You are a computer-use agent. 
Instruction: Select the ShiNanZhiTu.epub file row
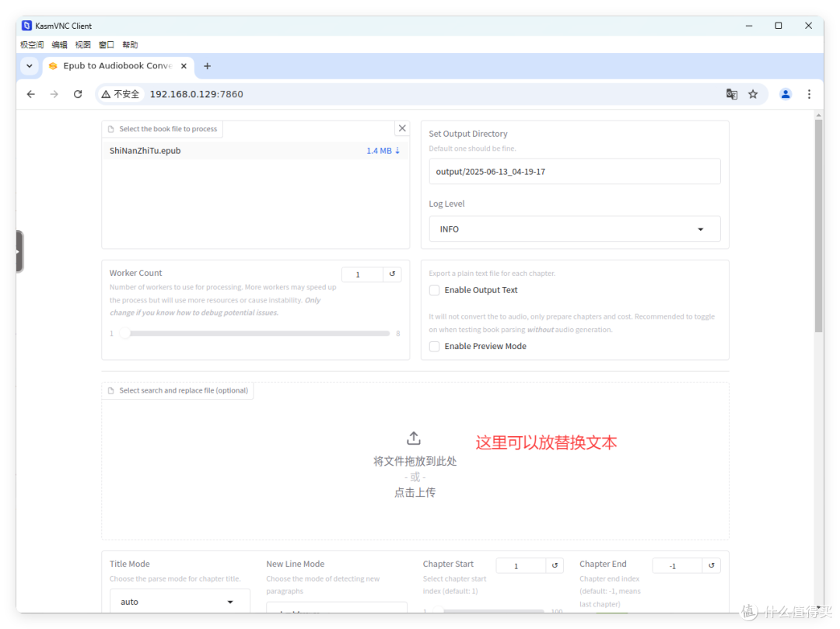click(x=255, y=151)
